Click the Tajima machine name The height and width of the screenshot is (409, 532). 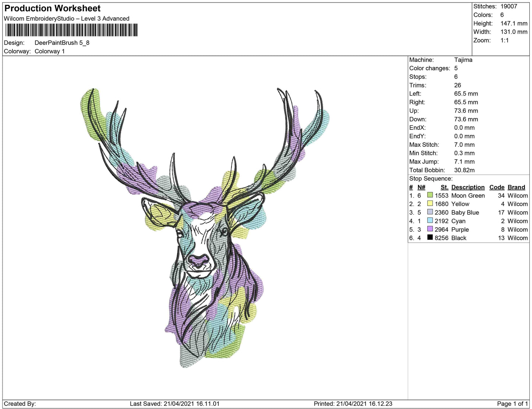(x=463, y=60)
